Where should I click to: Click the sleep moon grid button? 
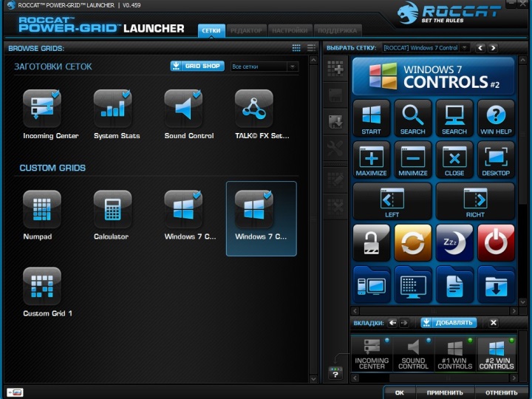(454, 243)
